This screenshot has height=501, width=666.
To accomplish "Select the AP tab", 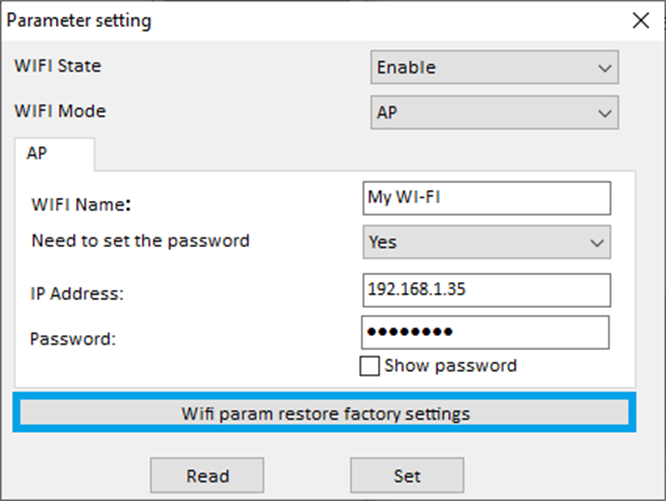I will [x=55, y=155].
